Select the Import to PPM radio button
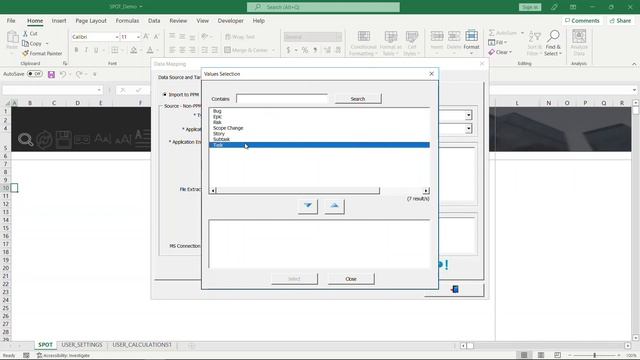The image size is (640, 360). (x=165, y=95)
